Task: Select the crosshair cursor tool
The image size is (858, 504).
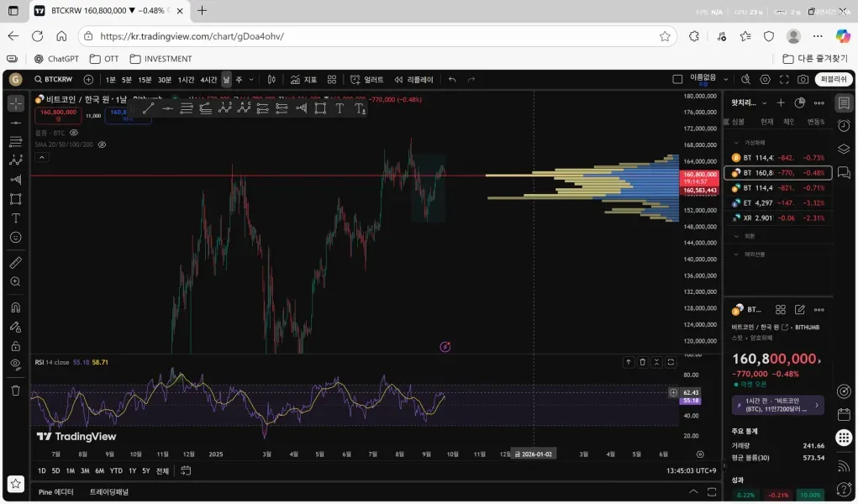Action: (16, 102)
